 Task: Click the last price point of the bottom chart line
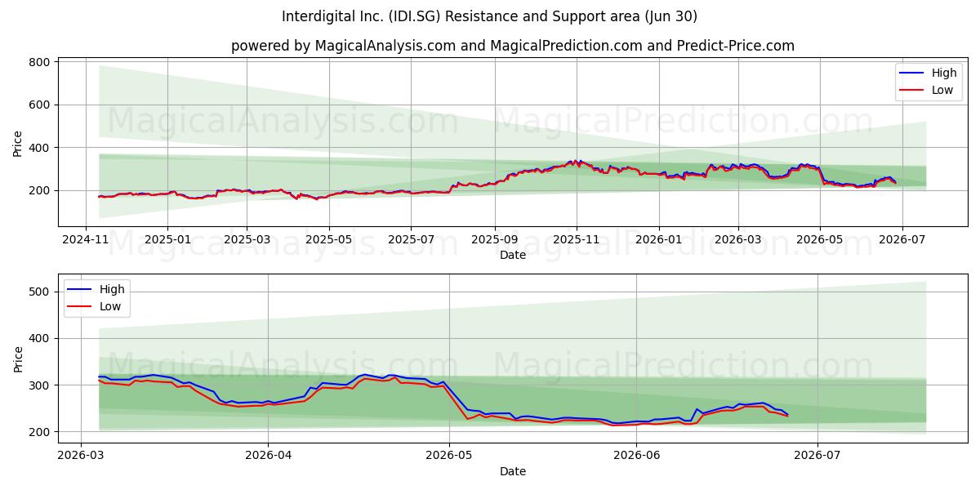[x=787, y=415]
